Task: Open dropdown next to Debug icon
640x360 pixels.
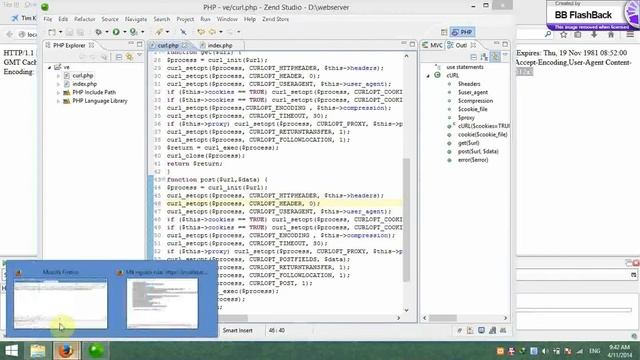Action: pyautogui.click(x=107, y=32)
